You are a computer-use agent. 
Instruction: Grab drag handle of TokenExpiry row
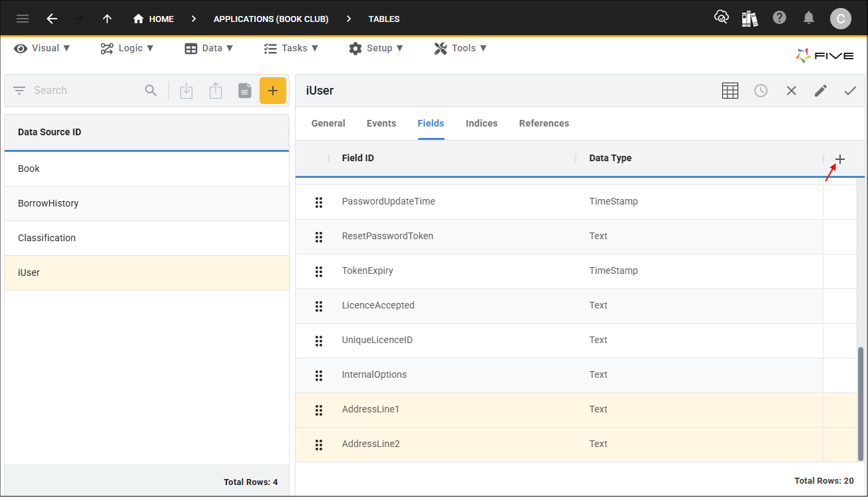click(319, 271)
